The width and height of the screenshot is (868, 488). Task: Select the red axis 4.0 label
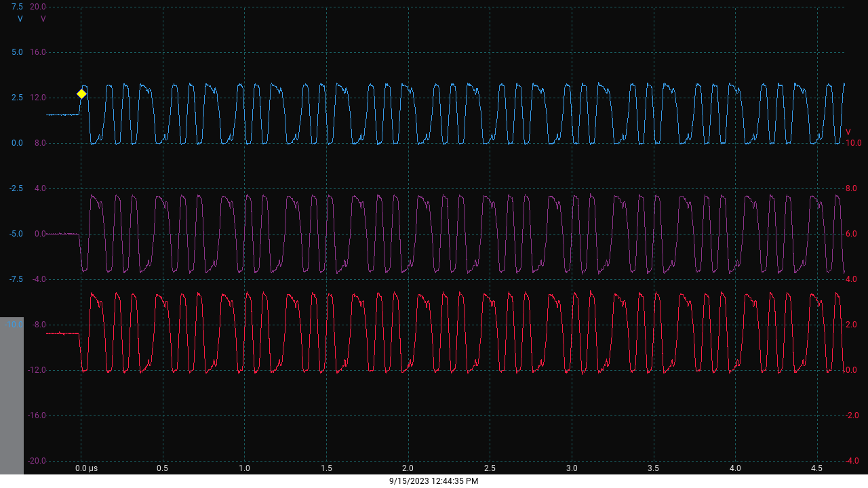[x=852, y=279]
